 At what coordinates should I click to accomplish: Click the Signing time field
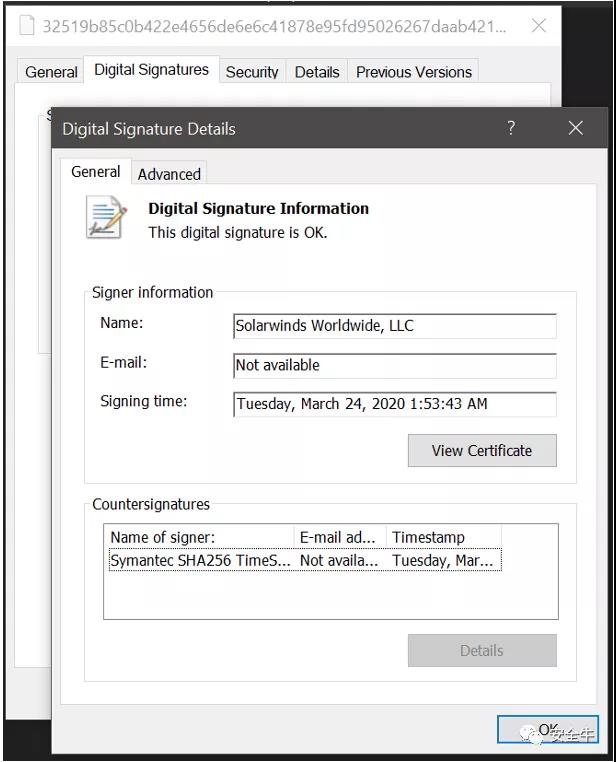point(394,405)
